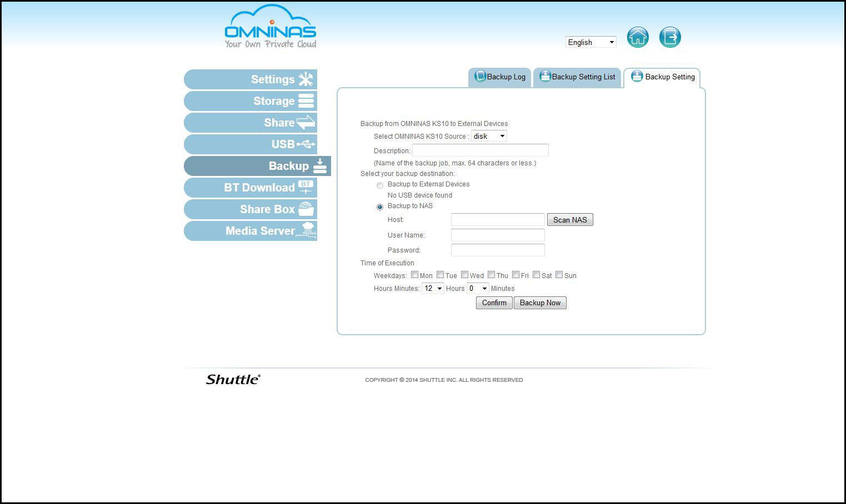Open Media Server via its cloud icon
The image size is (846, 504).
tap(306, 230)
